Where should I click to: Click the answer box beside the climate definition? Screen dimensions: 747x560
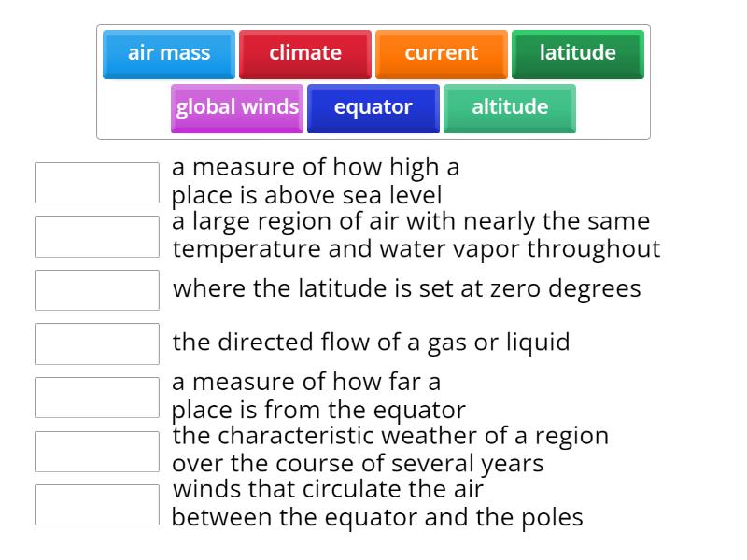coord(97,449)
